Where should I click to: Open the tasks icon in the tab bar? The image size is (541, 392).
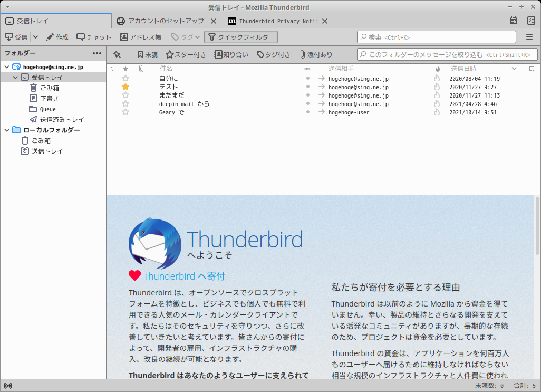532,21
